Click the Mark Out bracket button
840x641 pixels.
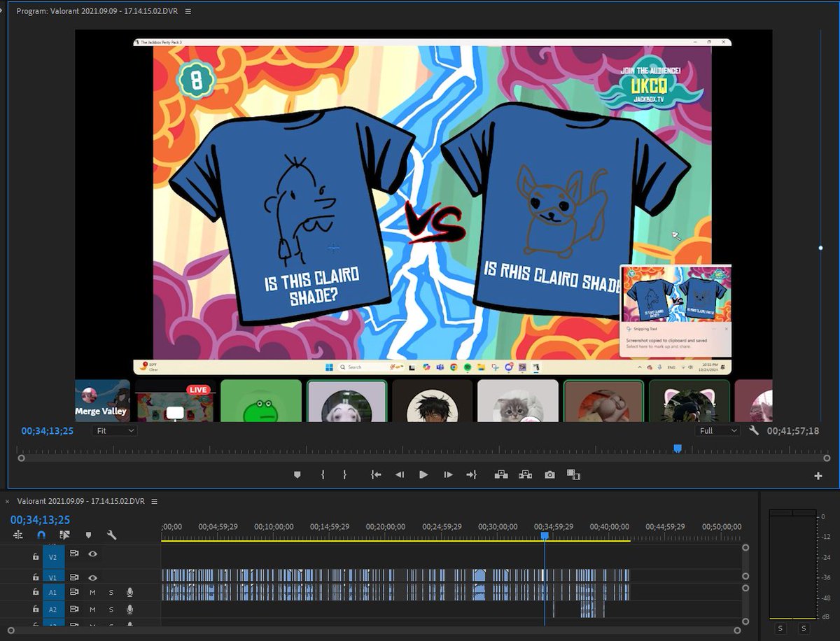[x=344, y=474]
